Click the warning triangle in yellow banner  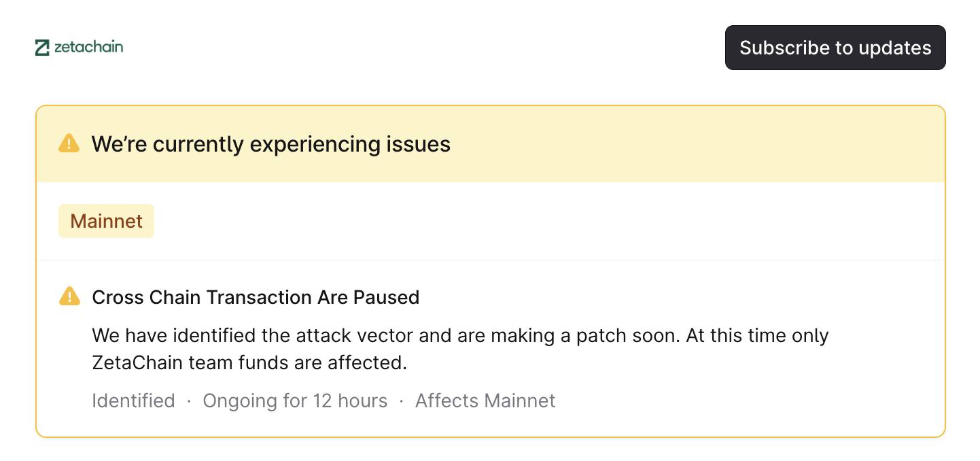coord(69,143)
